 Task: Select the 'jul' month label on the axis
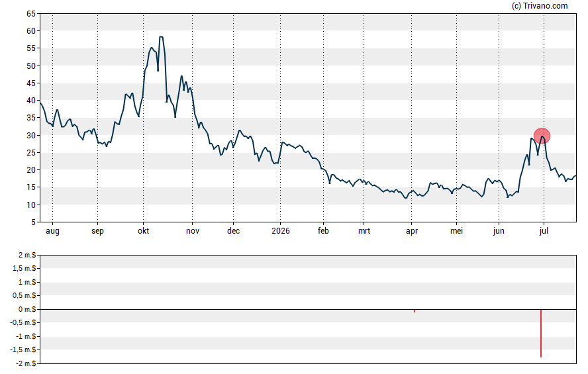(544, 231)
